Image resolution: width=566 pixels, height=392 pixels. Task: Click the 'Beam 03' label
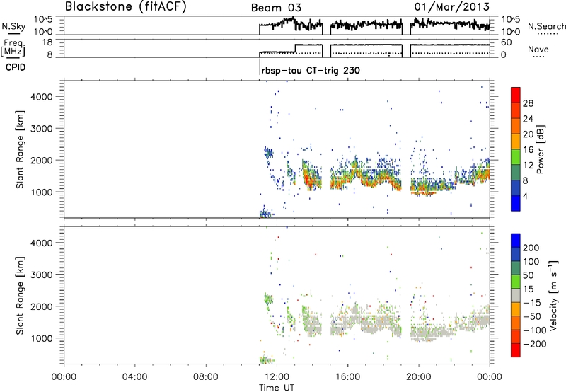276,8
